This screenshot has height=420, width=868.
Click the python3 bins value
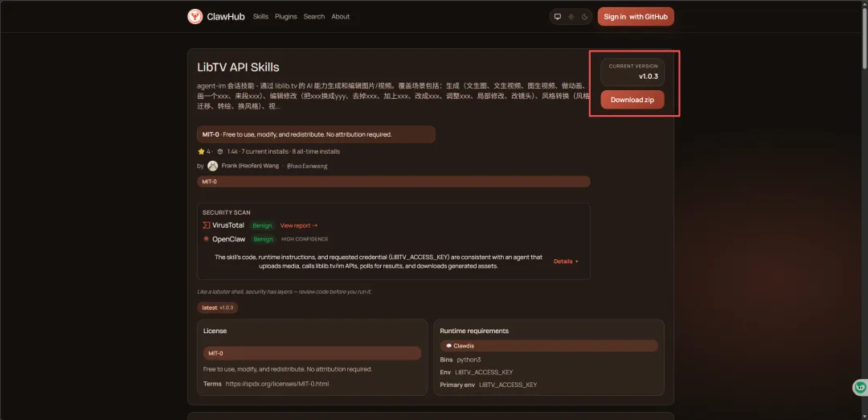pos(469,360)
